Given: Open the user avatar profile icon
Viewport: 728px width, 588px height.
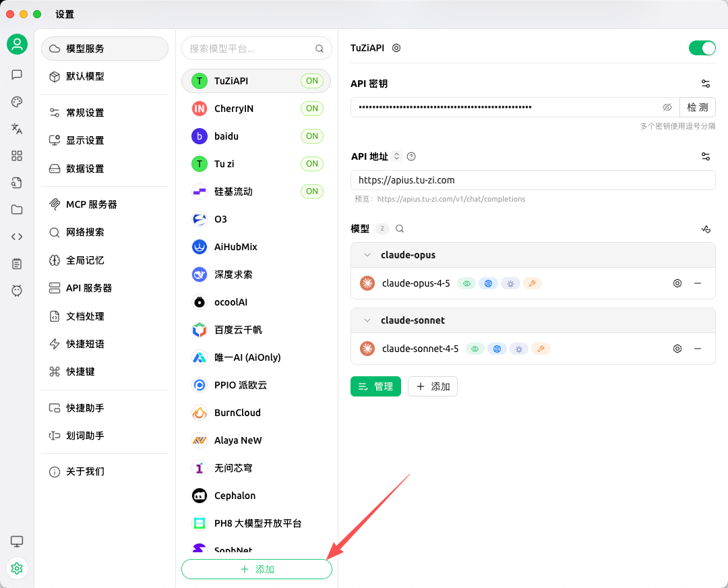Looking at the screenshot, I should 17,44.
